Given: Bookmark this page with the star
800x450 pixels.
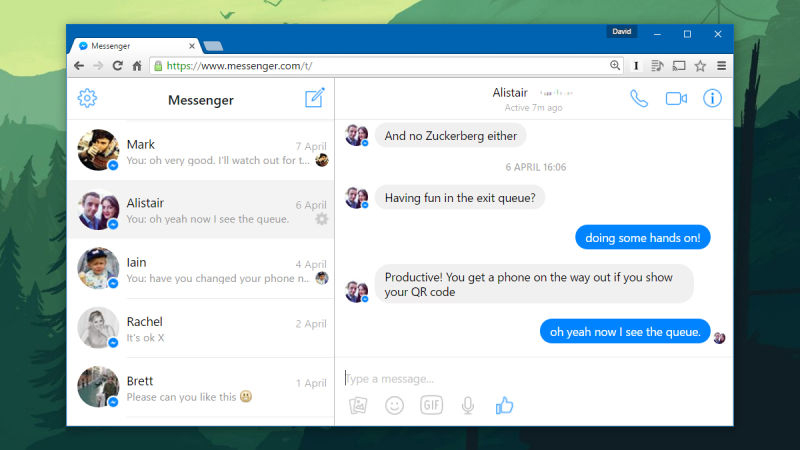Looking at the screenshot, I should 700,66.
